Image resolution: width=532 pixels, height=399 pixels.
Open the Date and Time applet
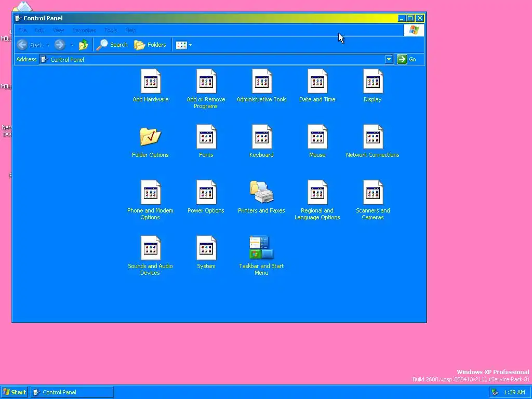coord(317,86)
